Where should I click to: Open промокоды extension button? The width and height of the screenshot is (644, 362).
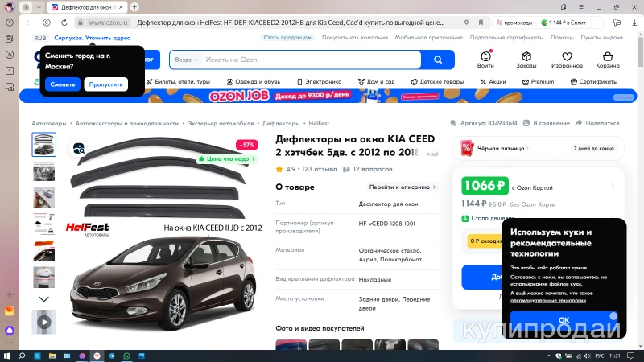coord(514,23)
